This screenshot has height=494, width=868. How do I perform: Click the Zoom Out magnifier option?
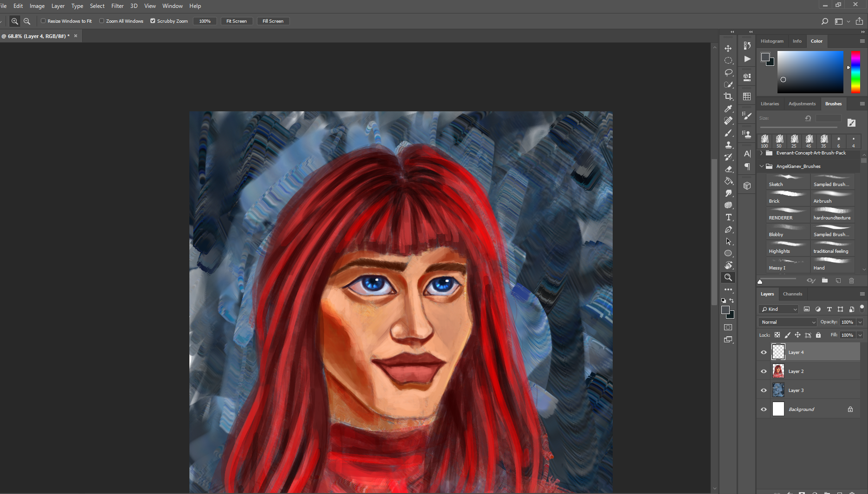27,21
